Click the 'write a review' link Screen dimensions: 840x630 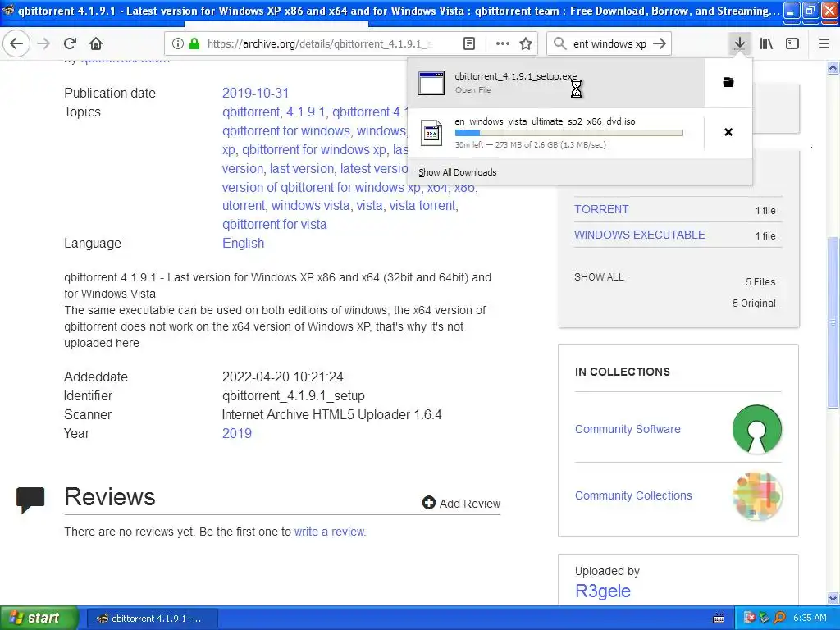coord(330,532)
